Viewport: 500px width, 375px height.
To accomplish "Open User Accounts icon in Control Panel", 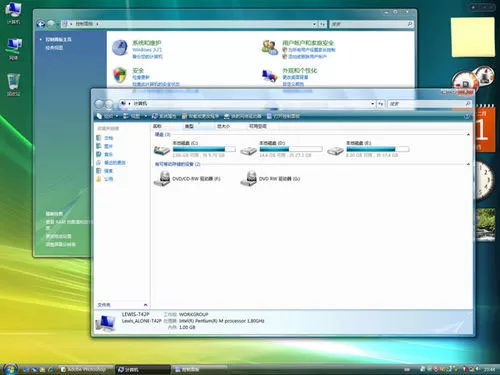I will point(269,48).
